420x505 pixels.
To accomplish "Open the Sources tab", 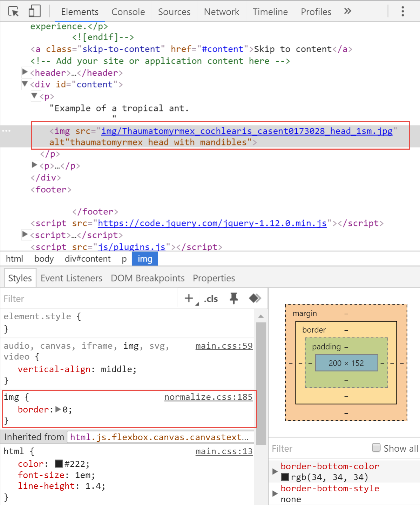I will pyautogui.click(x=174, y=12).
